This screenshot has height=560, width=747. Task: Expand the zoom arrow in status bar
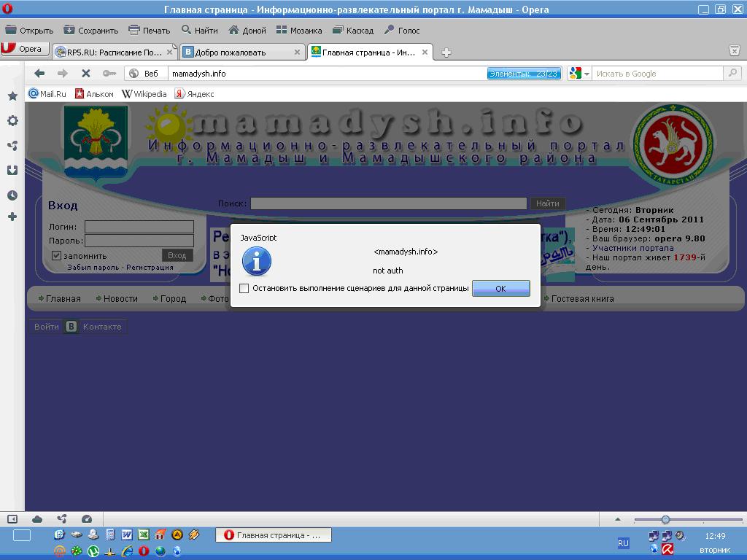coord(618,519)
